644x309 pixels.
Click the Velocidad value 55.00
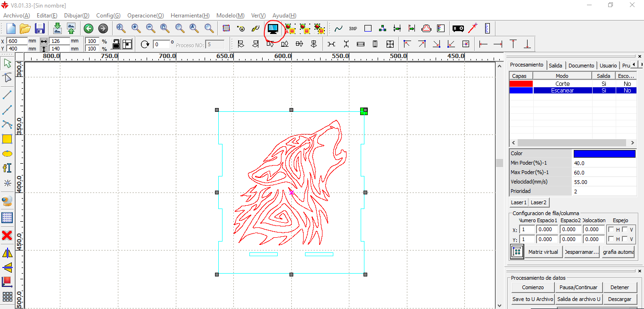[604, 182]
